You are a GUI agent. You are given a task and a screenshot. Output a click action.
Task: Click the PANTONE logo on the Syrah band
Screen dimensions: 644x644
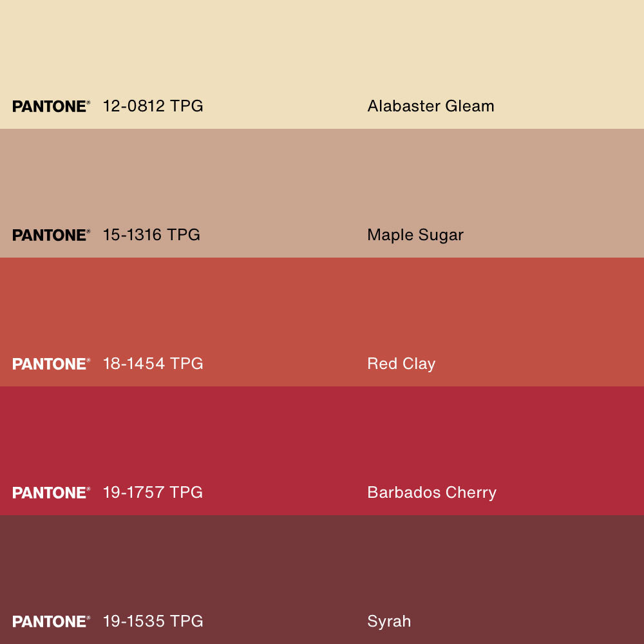[x=51, y=621]
